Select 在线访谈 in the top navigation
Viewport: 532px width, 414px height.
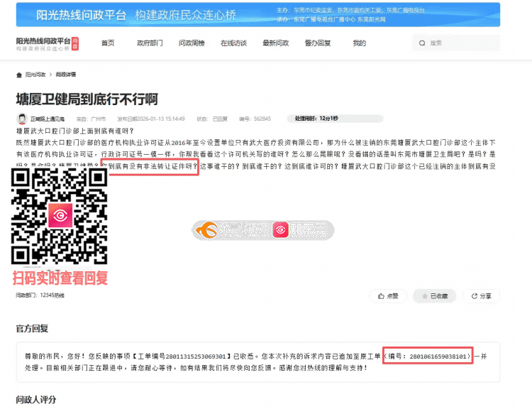(233, 43)
